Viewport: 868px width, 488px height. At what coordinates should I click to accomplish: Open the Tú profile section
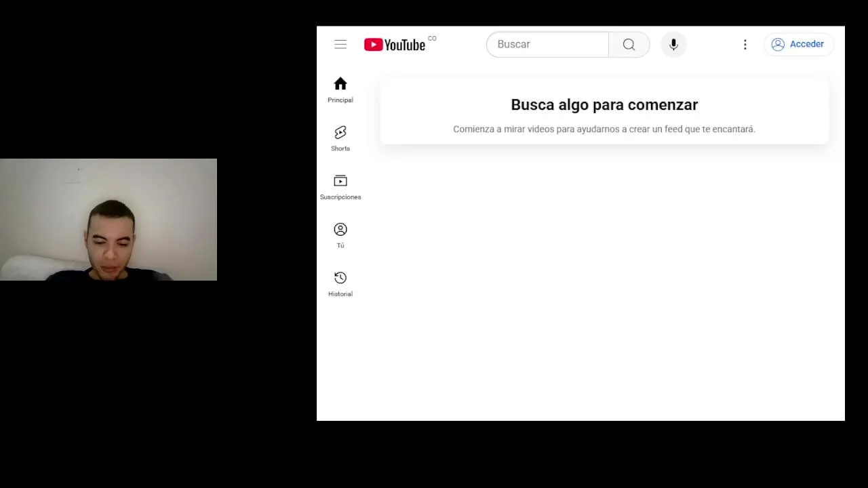click(x=340, y=235)
